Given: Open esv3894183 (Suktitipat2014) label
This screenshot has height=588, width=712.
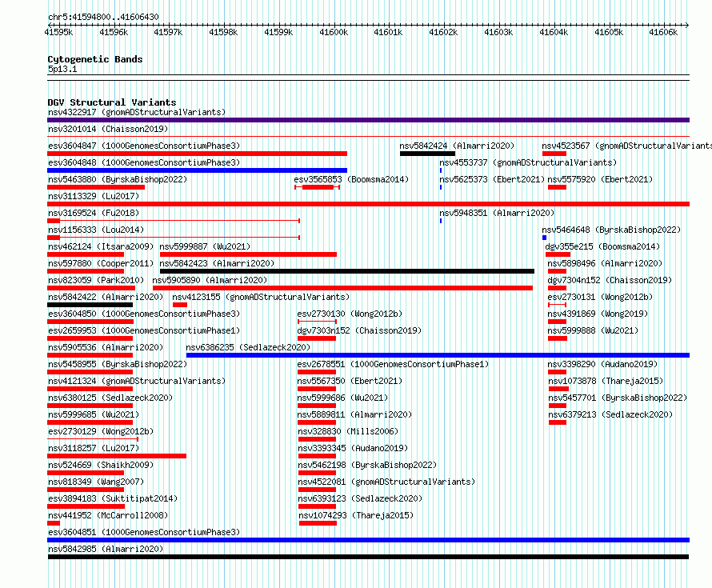Looking at the screenshot, I should click(x=113, y=498).
